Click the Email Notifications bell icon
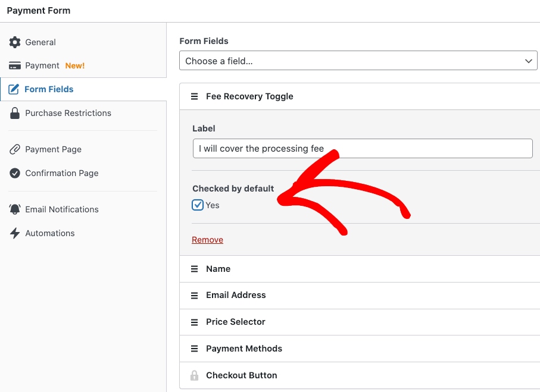 click(15, 209)
